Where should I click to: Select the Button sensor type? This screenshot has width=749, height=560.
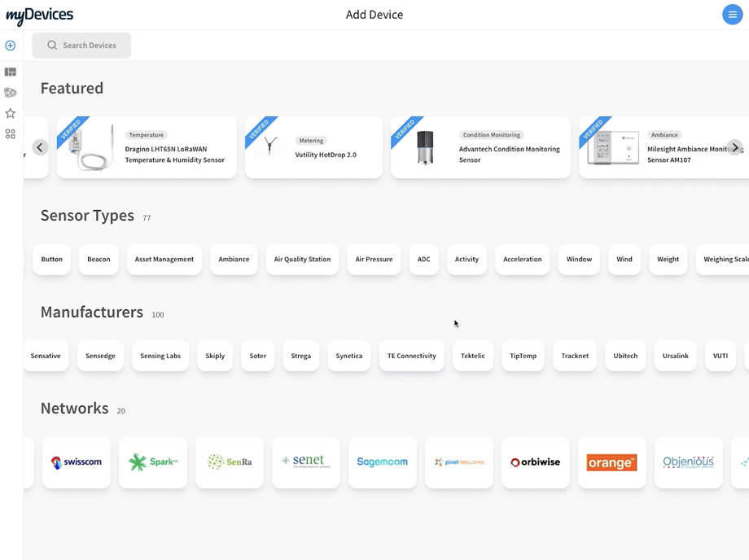coord(51,259)
